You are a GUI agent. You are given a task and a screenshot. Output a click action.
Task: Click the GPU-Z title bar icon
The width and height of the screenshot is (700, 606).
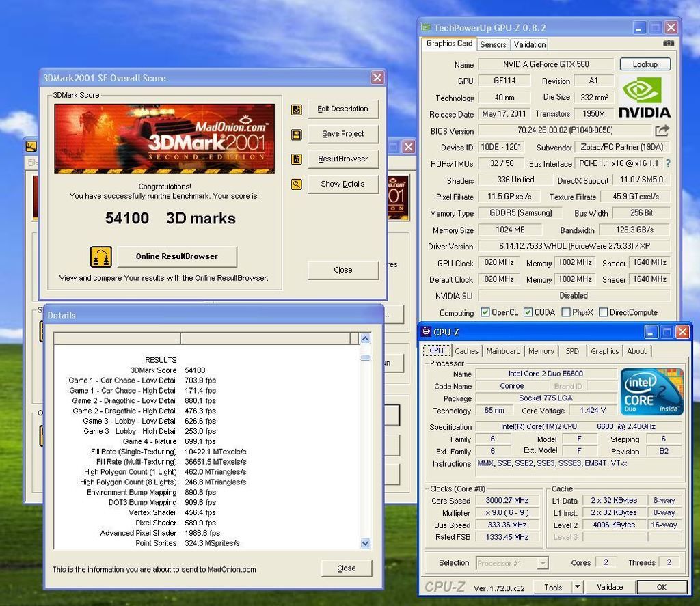pyautogui.click(x=427, y=27)
